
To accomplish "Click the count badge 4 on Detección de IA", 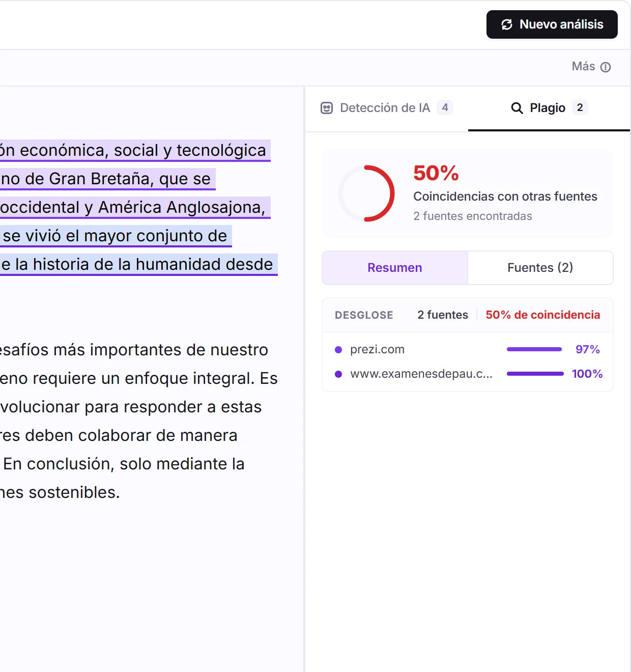I will [x=445, y=107].
